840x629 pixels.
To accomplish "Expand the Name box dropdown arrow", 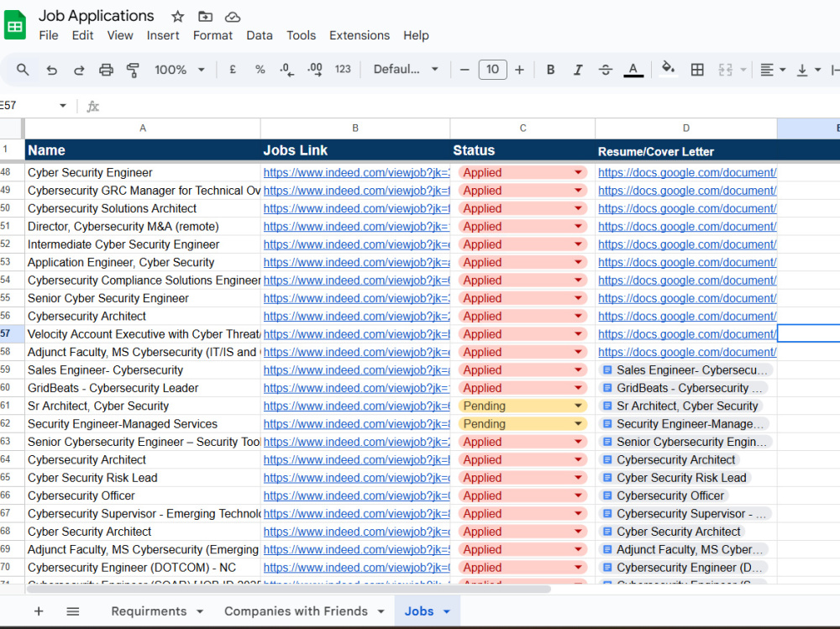I will tap(63, 106).
